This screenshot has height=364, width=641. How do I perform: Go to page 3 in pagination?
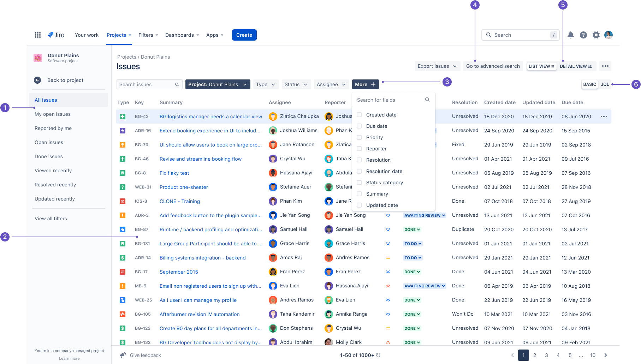[x=546, y=355]
